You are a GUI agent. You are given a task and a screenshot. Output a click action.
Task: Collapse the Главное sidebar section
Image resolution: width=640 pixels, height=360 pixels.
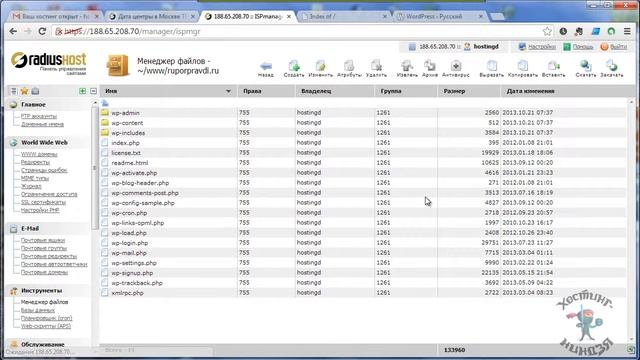tap(33, 105)
